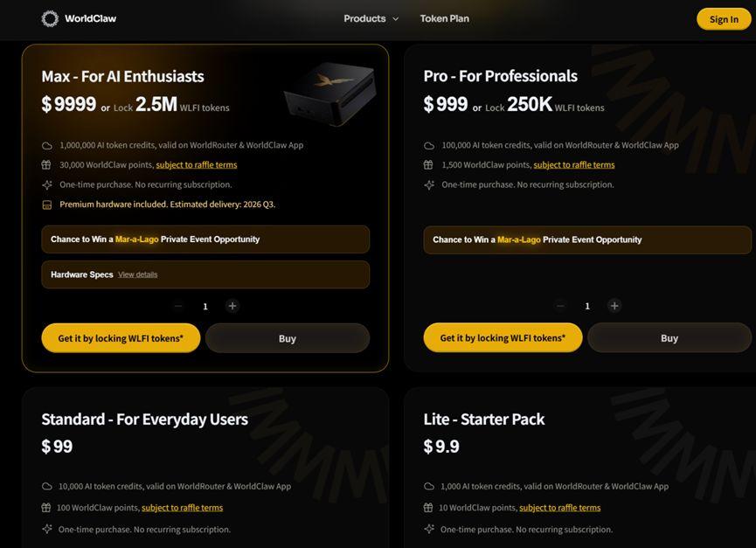The image size is (756, 548).
Task: Buy the Max plan
Action: pos(288,338)
